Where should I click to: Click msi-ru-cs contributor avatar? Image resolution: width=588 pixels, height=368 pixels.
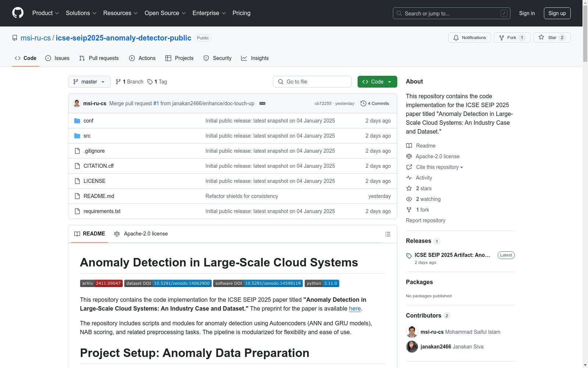[x=412, y=332]
